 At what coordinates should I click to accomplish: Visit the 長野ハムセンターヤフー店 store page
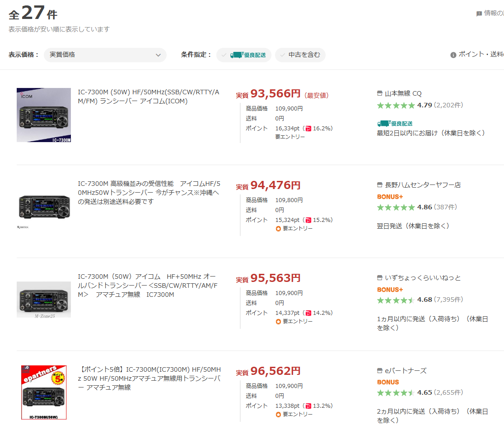(423, 185)
